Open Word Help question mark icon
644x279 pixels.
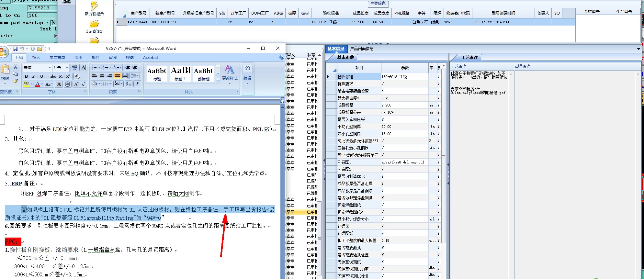pos(281,57)
